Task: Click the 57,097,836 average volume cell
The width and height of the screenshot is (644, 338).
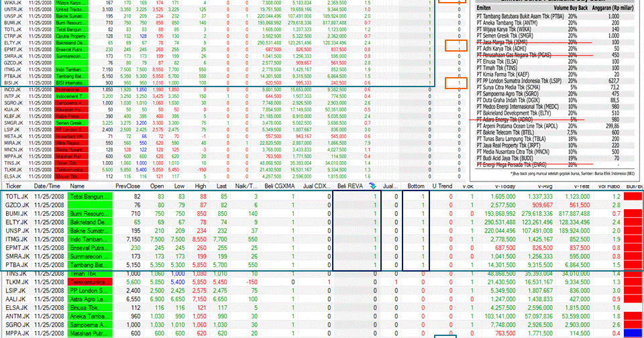Action: coord(539,317)
